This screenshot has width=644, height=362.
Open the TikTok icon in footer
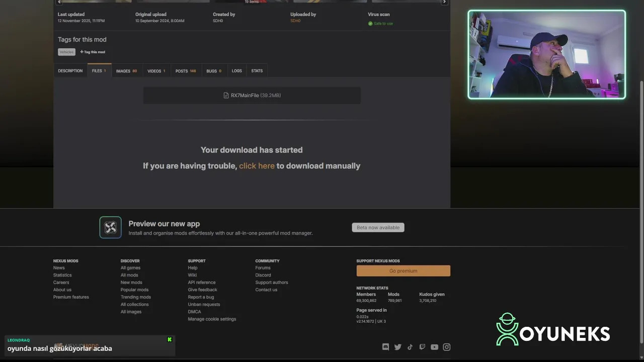(x=410, y=347)
